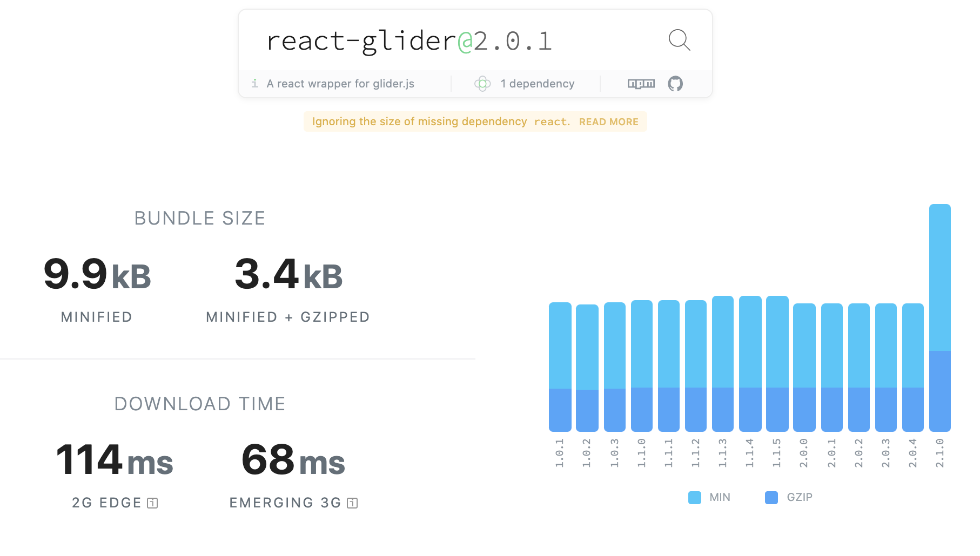Click the react-glider@2.0.1 search field

[x=409, y=41]
